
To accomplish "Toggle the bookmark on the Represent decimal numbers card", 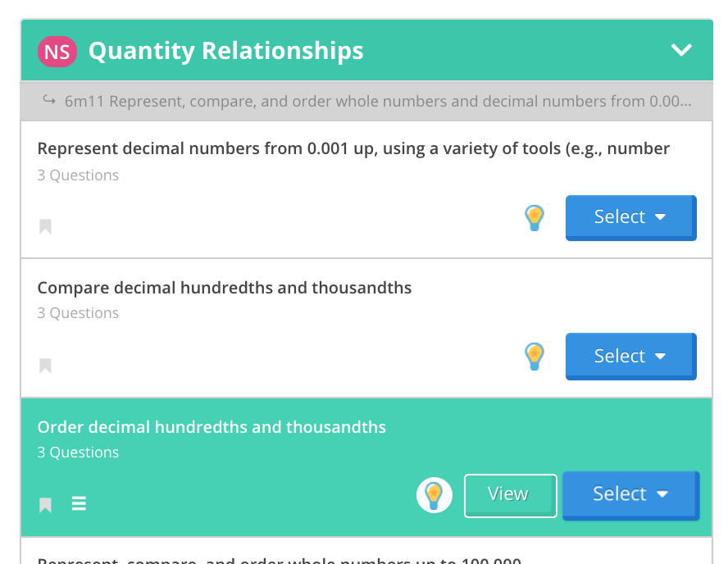I will click(x=45, y=226).
